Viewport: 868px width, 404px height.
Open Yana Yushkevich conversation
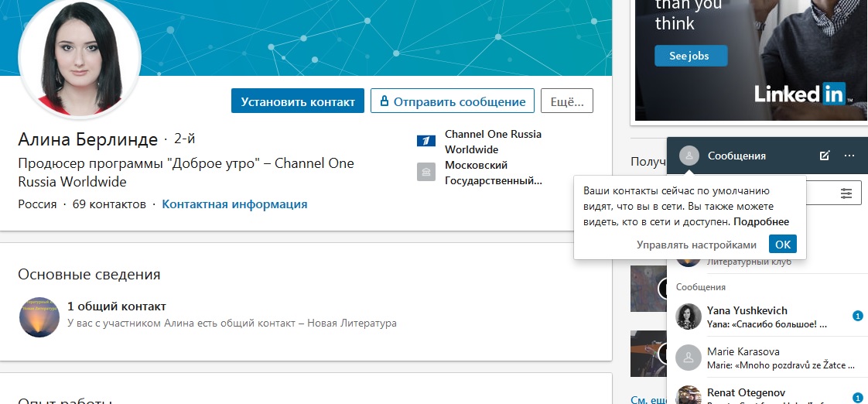pyautogui.click(x=767, y=317)
